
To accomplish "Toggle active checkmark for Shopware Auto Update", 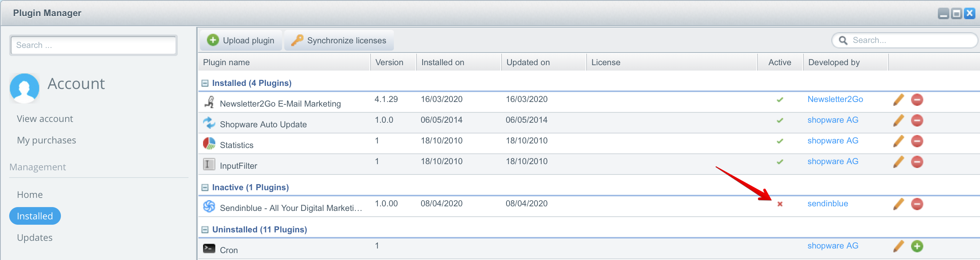I will pyautogui.click(x=780, y=120).
